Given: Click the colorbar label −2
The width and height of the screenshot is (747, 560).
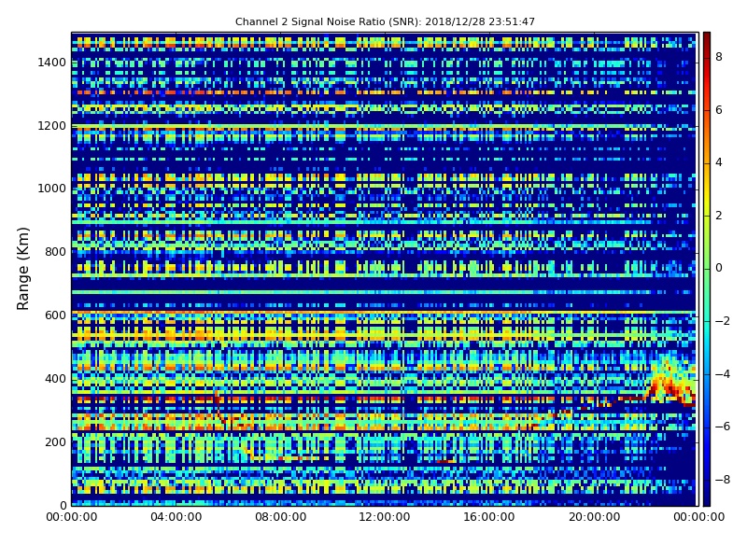Looking at the screenshot, I should (x=723, y=321).
